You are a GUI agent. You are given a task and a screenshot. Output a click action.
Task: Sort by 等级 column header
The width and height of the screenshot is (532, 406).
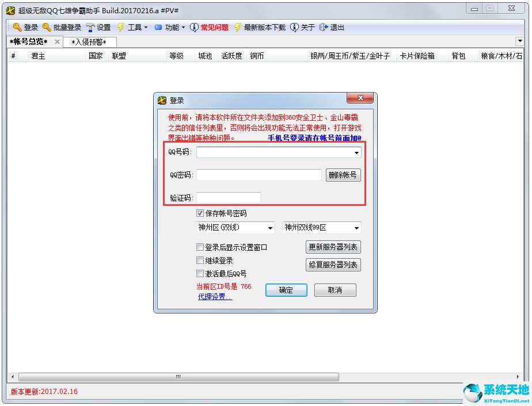click(x=181, y=56)
